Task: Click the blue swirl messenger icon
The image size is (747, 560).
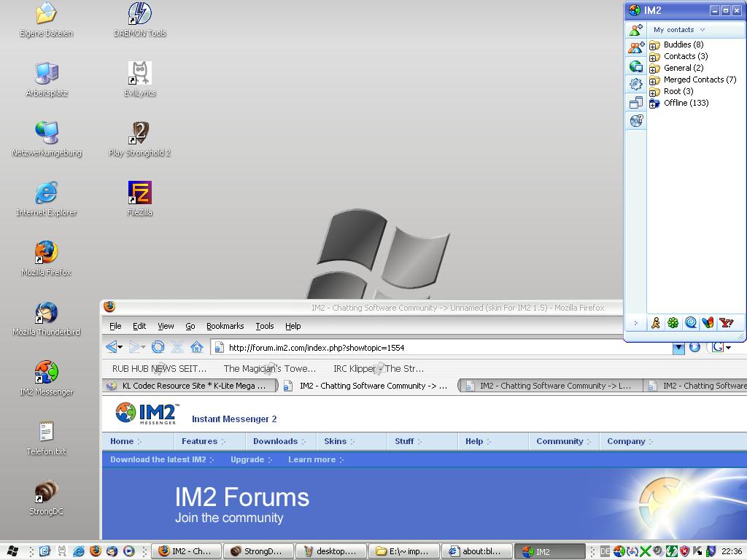Action: [690, 323]
